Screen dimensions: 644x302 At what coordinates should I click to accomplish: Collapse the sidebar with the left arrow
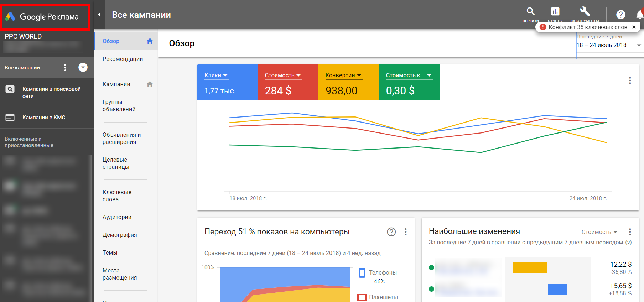(x=99, y=15)
